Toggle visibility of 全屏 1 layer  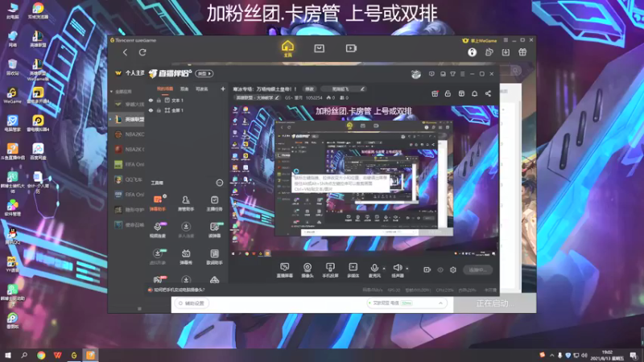[x=151, y=110]
